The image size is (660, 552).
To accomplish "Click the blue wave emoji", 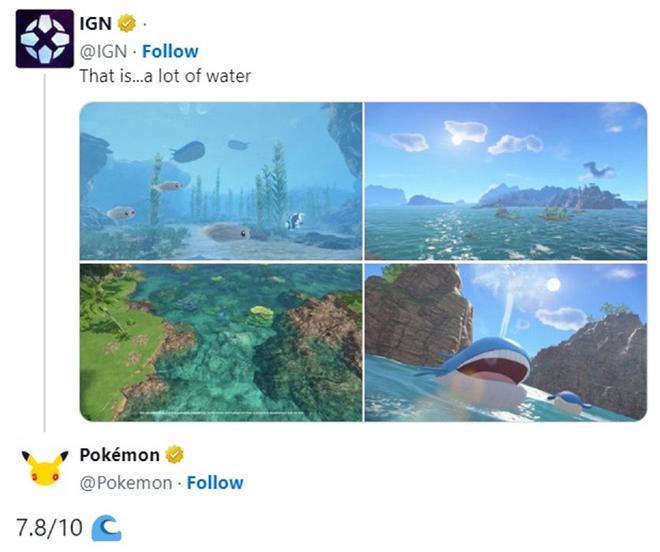I will click(106, 528).
